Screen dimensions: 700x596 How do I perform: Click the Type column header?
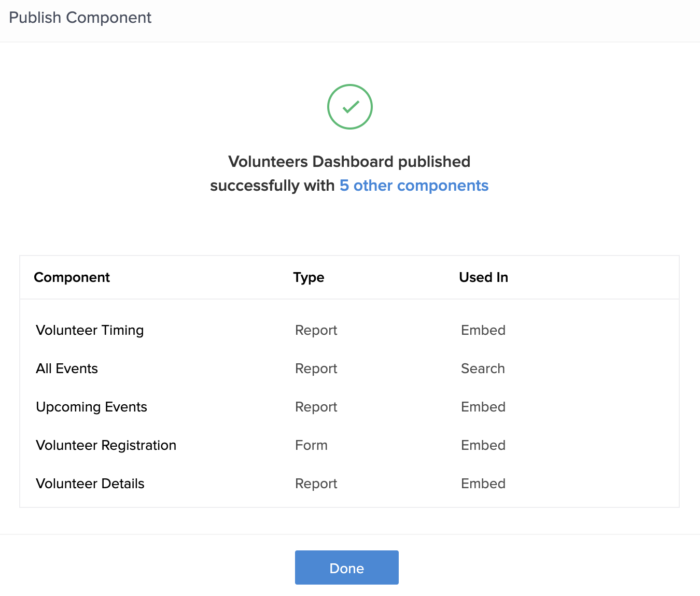coord(309,277)
